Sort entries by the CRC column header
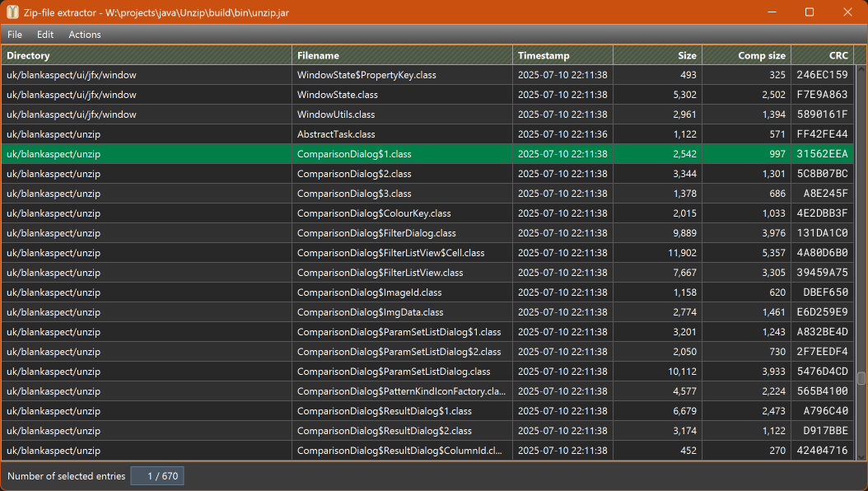868x491 pixels. click(823, 55)
